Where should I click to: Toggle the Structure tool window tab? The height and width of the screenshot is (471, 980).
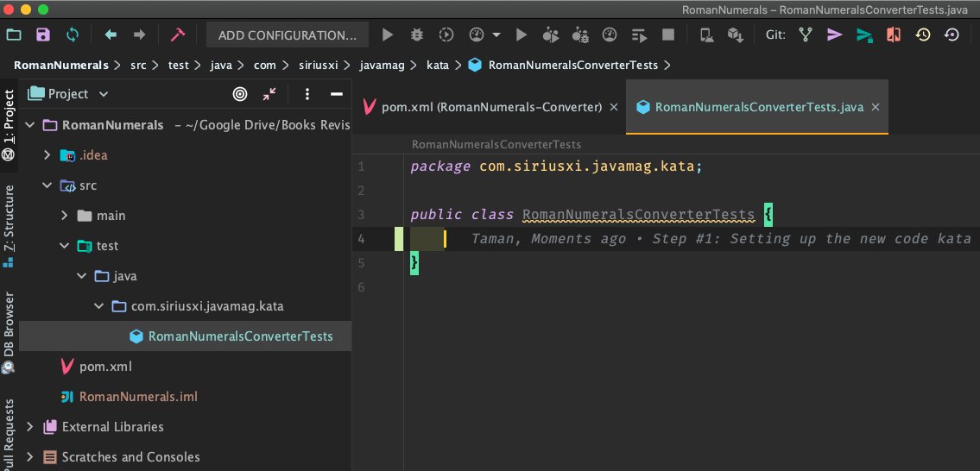pyautogui.click(x=9, y=222)
